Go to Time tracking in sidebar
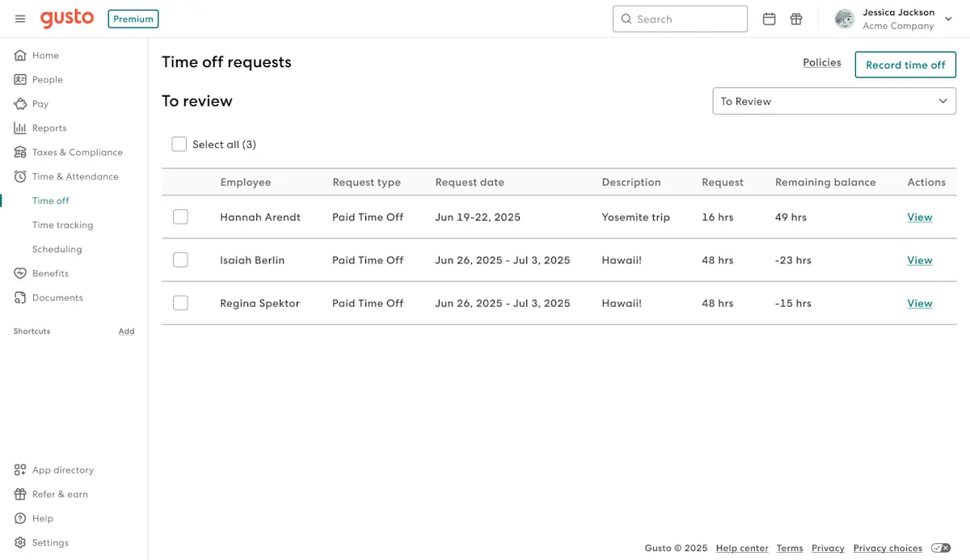The height and width of the screenshot is (560, 970). coord(63,225)
